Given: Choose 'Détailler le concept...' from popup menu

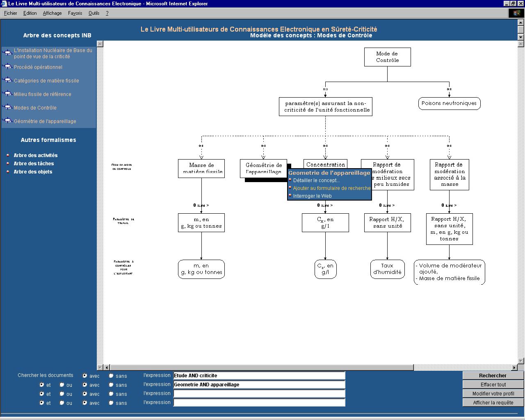Looking at the screenshot, I should point(316,180).
